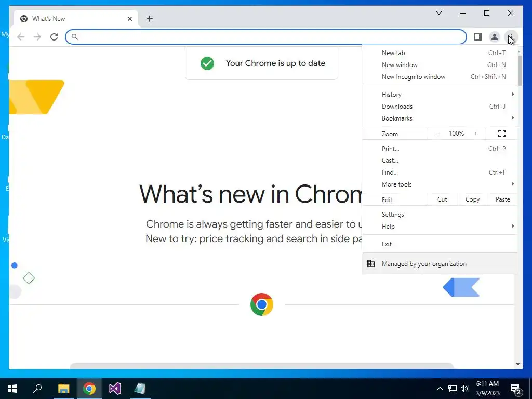This screenshot has height=399, width=532.
Task: Open Settings from the menu
Action: click(440, 215)
